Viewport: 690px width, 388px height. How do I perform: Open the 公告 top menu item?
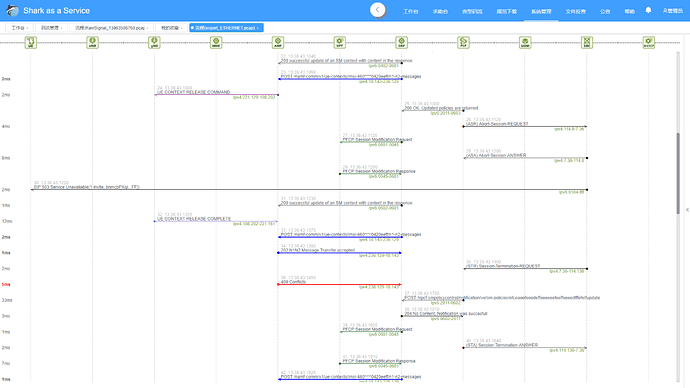pyautogui.click(x=605, y=11)
